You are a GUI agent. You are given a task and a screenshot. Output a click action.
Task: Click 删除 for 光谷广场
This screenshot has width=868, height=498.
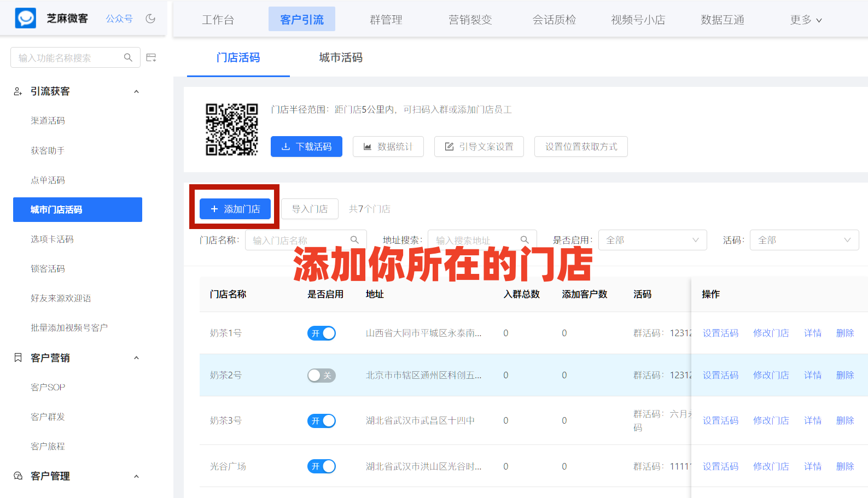(845, 466)
